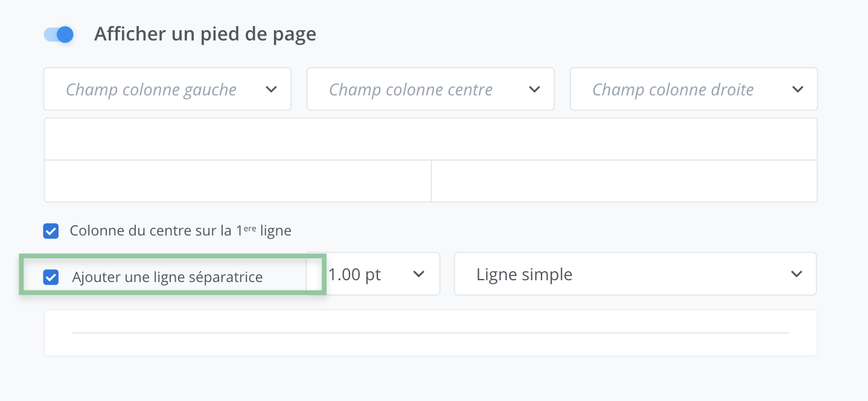868x401 pixels.
Task: Click the "Afficher un pied de page" heading text
Action: pyautogui.click(x=205, y=34)
